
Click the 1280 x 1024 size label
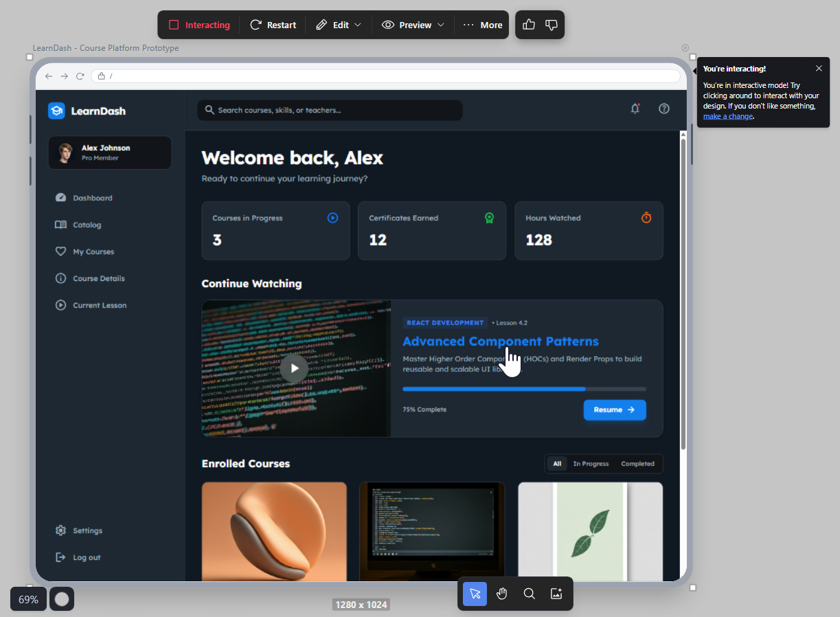pos(361,605)
